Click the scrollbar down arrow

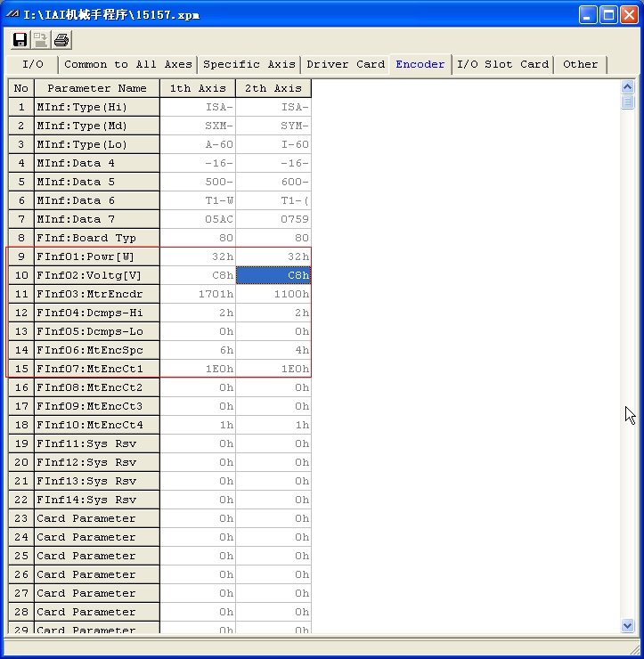point(627,626)
